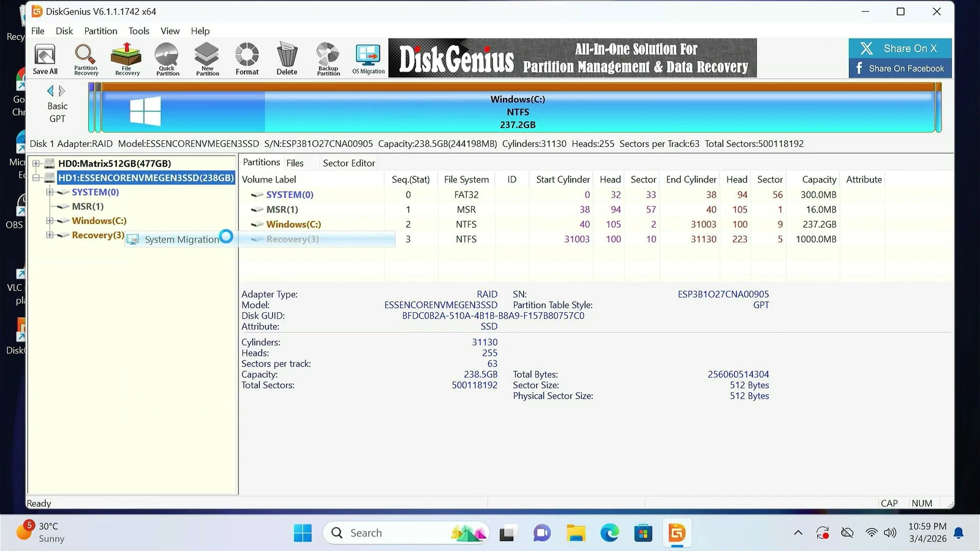
Task: Open the Tools menu
Action: click(x=139, y=31)
